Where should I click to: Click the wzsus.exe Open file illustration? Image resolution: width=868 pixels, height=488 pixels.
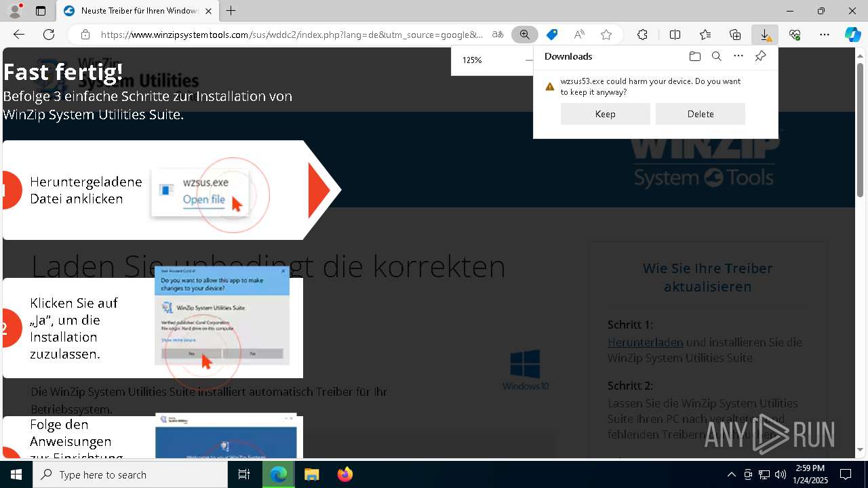pos(200,192)
